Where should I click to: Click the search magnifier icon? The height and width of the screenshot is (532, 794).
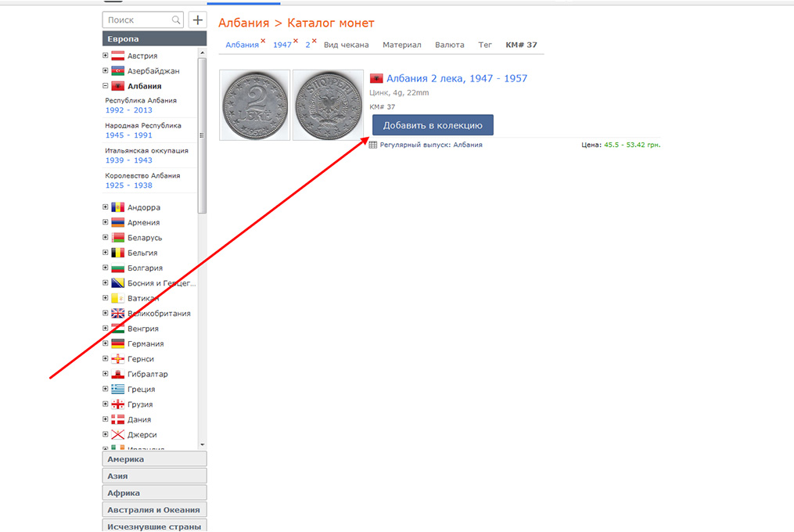[x=176, y=20]
